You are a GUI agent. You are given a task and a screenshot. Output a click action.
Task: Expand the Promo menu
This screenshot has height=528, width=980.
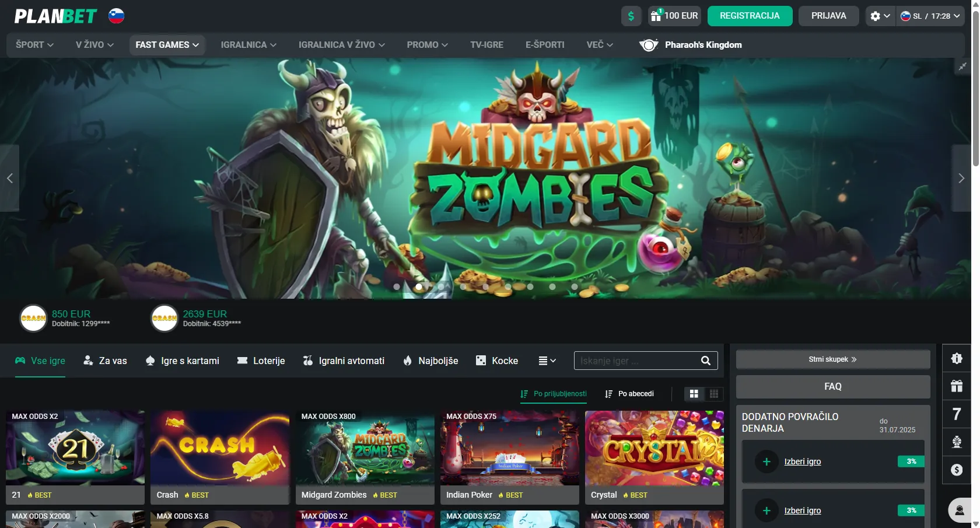tap(427, 45)
